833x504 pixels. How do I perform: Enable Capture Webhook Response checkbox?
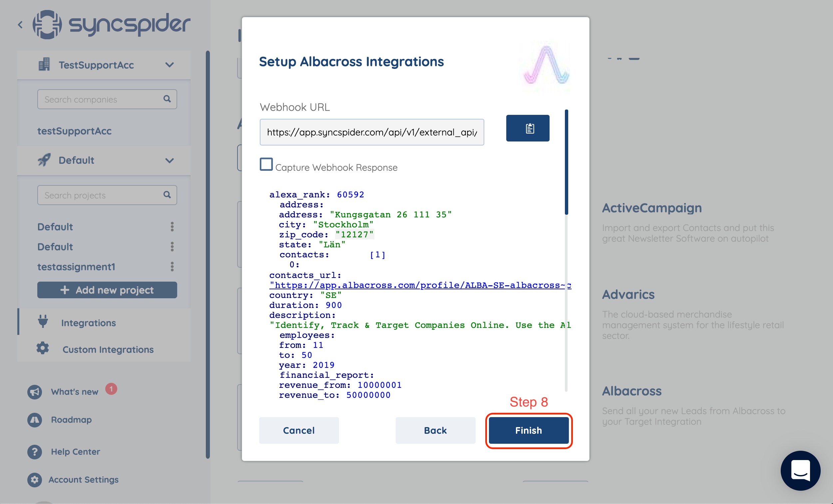pos(266,164)
